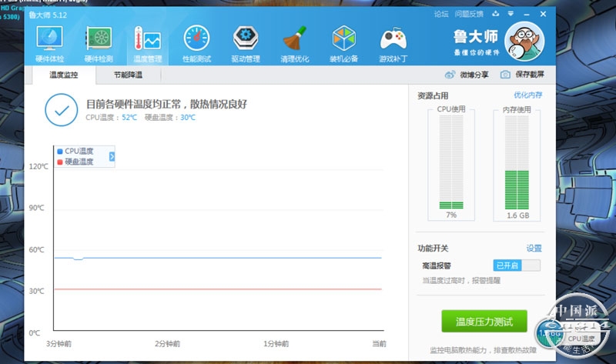Open the title bar dropdown menu arrow
Viewport: 616px width, 364px height.
(x=511, y=14)
